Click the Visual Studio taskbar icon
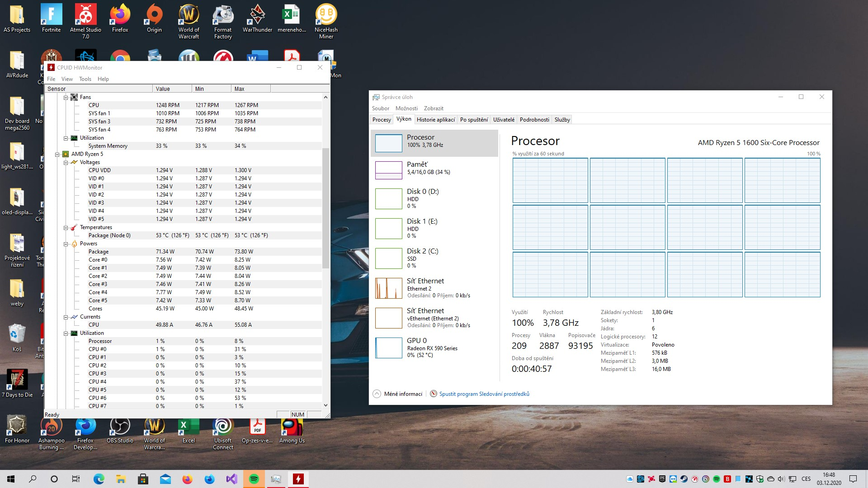The width and height of the screenshot is (868, 488). click(231, 479)
